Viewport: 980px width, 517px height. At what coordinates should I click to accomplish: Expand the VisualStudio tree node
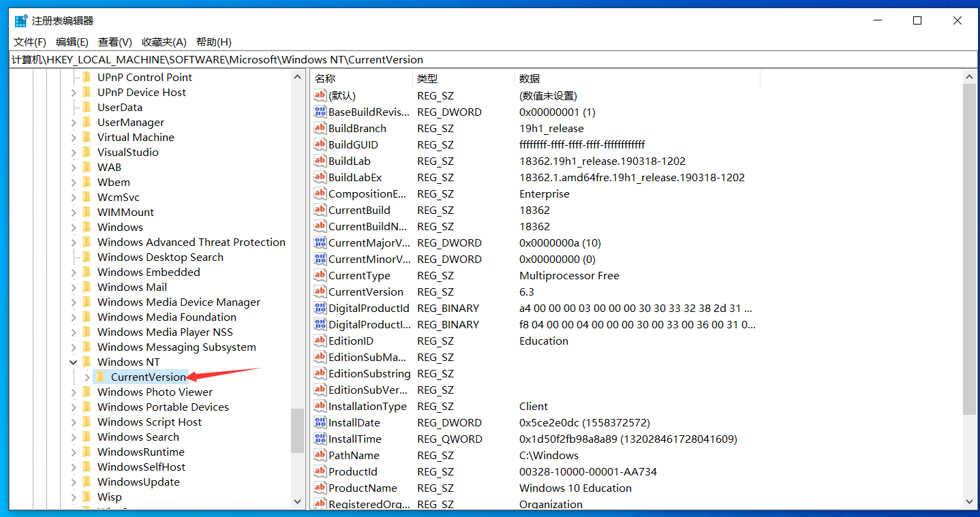tap(74, 152)
